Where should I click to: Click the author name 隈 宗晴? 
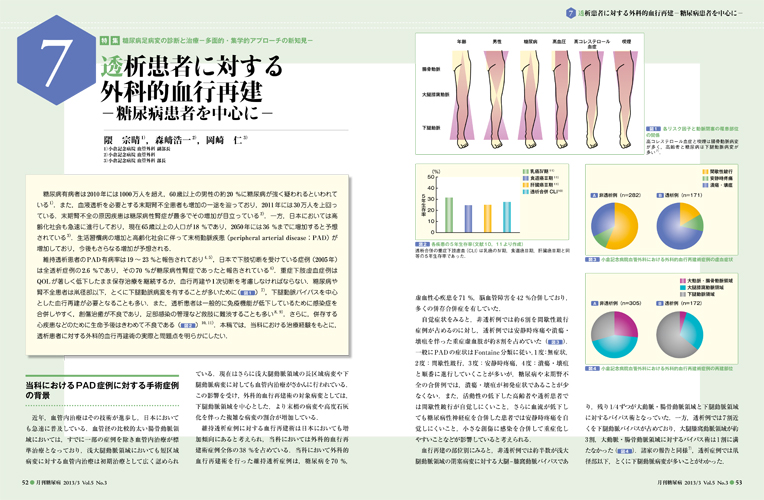click(x=123, y=140)
